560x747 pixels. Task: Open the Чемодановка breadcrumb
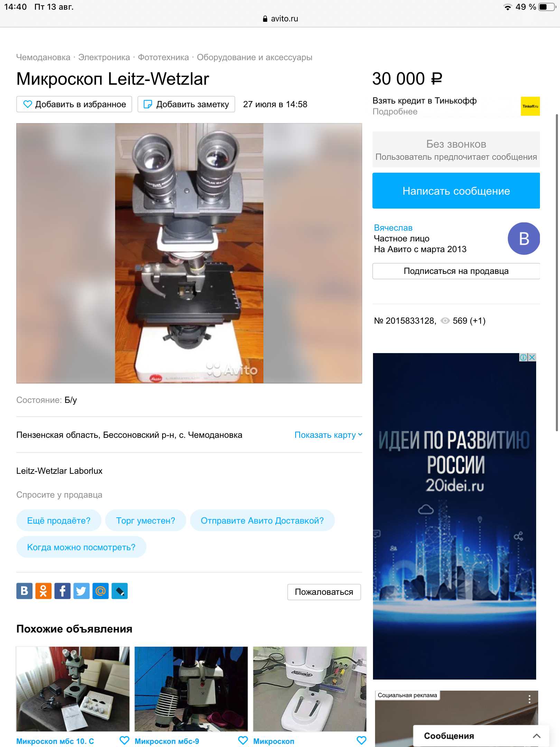coord(43,57)
